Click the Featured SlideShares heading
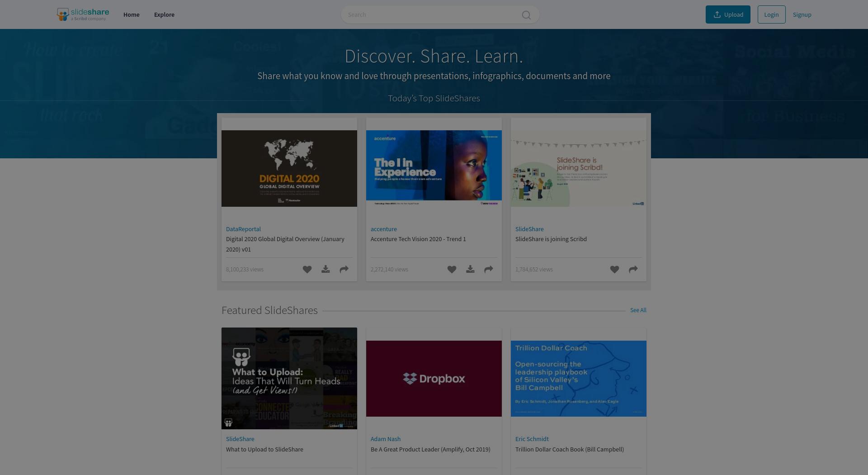Image resolution: width=868 pixels, height=475 pixels. pos(269,310)
